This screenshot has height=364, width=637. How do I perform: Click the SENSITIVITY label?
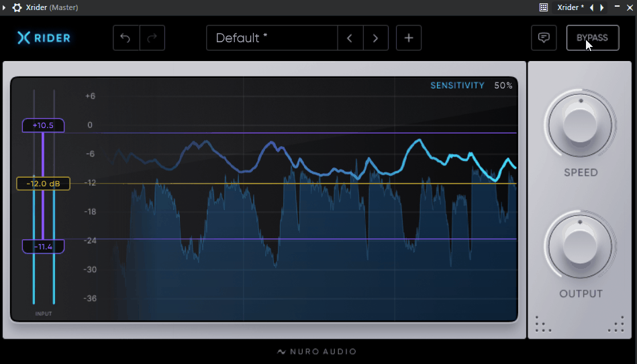point(457,86)
